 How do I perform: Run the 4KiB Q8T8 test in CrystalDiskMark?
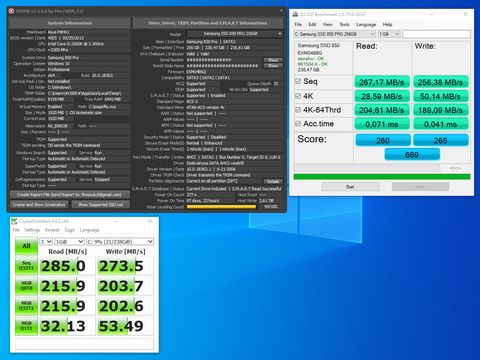click(x=26, y=286)
